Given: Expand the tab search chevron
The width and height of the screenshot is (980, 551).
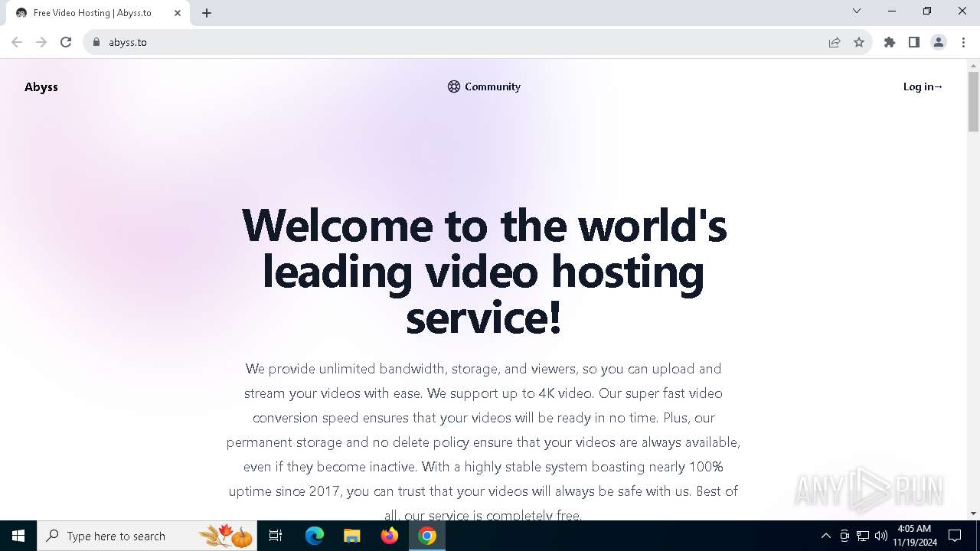Looking at the screenshot, I should click(x=857, y=11).
